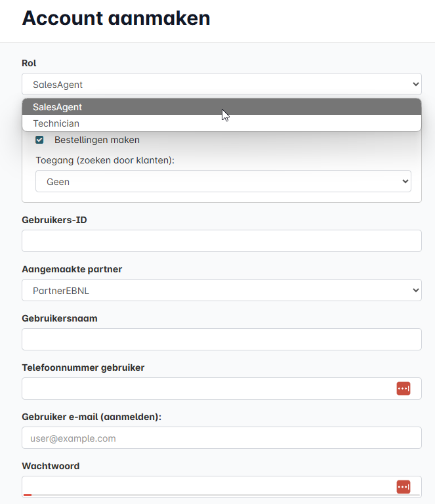
Task: Click password manager icon in Telefoonnummer field
Action: [x=403, y=388]
